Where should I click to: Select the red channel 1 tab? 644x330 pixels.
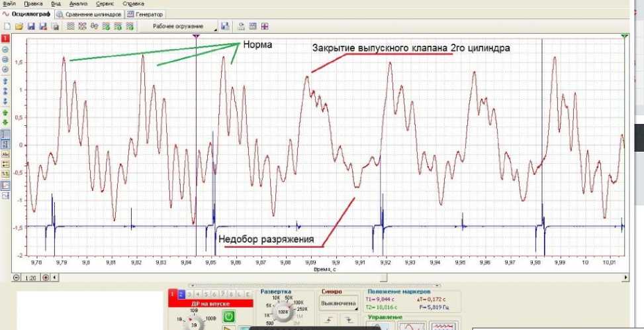click(x=173, y=294)
